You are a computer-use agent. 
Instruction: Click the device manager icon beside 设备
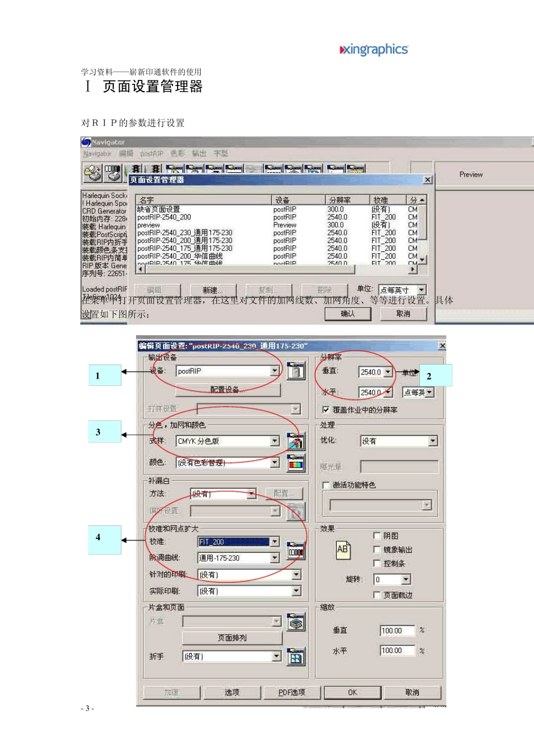click(x=296, y=371)
